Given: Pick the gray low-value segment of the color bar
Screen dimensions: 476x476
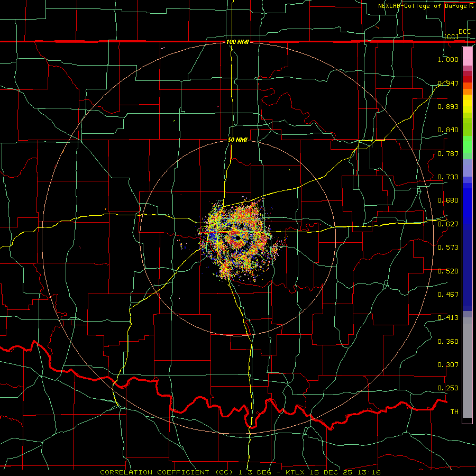Looking at the screenshot, I should click(x=467, y=368).
